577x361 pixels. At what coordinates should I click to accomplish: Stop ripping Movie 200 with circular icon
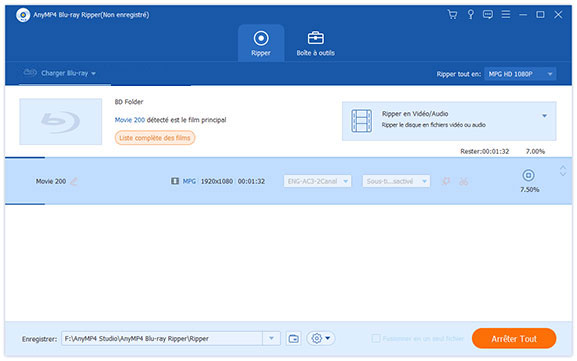(528, 176)
